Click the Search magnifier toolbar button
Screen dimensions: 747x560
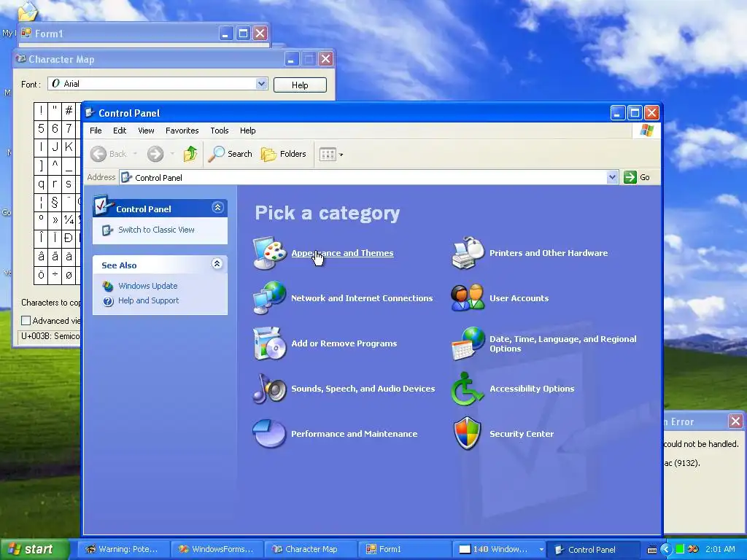click(x=231, y=154)
